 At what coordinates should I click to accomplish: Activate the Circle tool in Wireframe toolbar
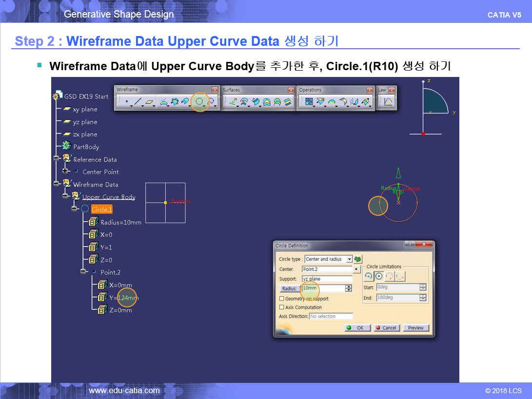[199, 101]
